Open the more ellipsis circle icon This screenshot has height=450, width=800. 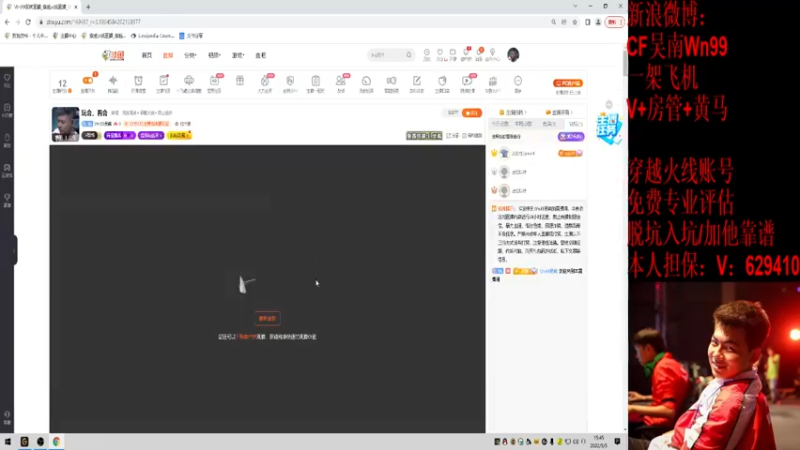518,81
